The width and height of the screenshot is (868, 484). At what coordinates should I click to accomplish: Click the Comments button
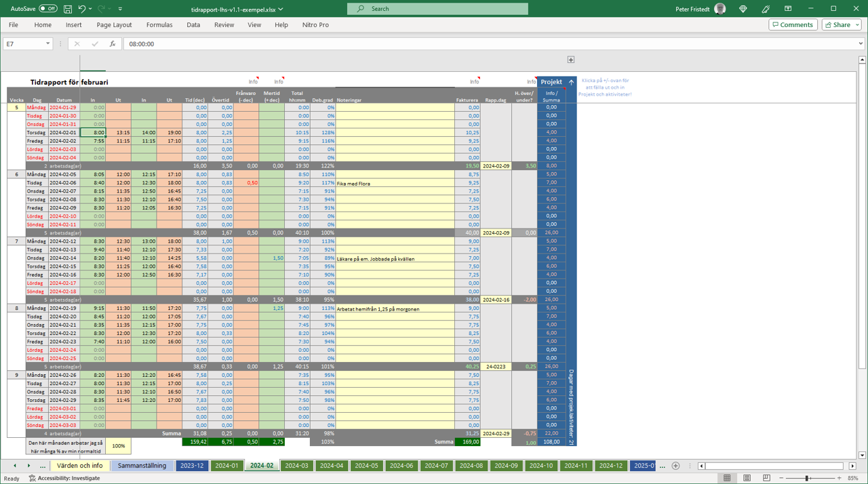pos(793,25)
